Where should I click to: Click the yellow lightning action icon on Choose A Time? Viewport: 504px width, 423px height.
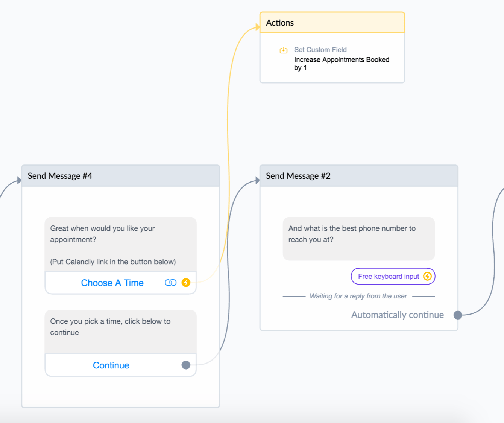coord(186,283)
